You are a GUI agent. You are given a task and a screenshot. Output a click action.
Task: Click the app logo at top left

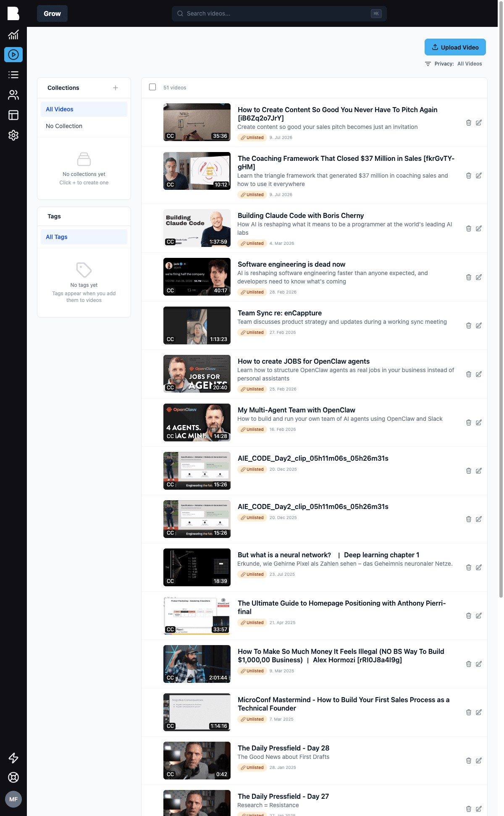click(x=13, y=13)
